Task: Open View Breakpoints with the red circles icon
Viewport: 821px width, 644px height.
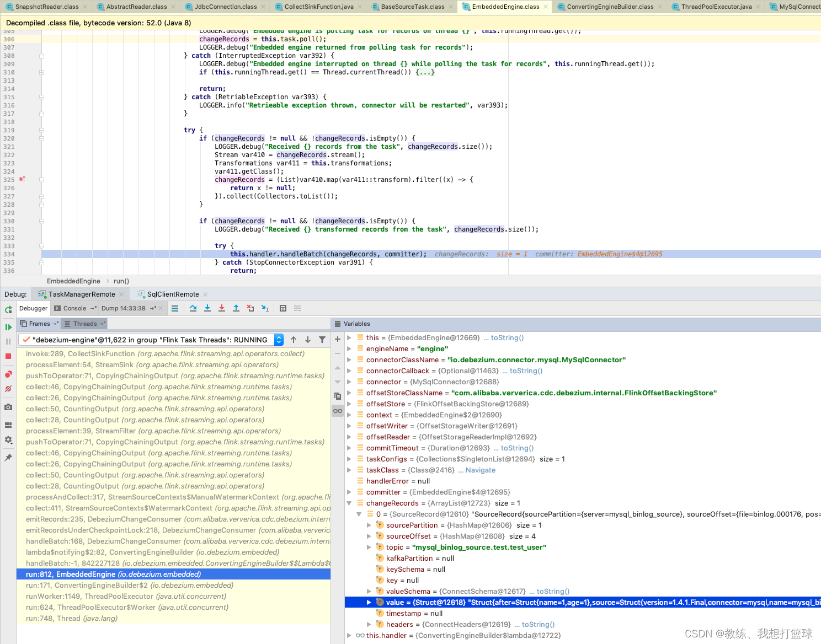Action: [x=8, y=374]
